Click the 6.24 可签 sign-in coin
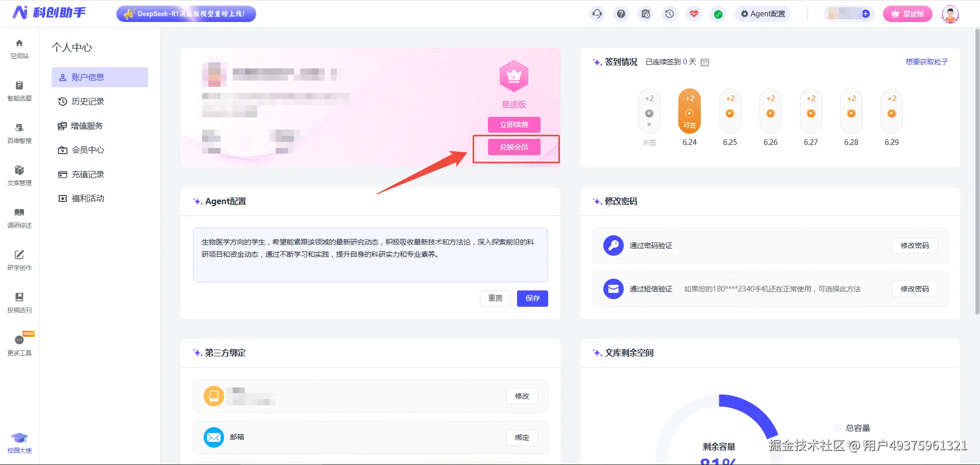Viewport: 980px width, 465px height. click(690, 111)
